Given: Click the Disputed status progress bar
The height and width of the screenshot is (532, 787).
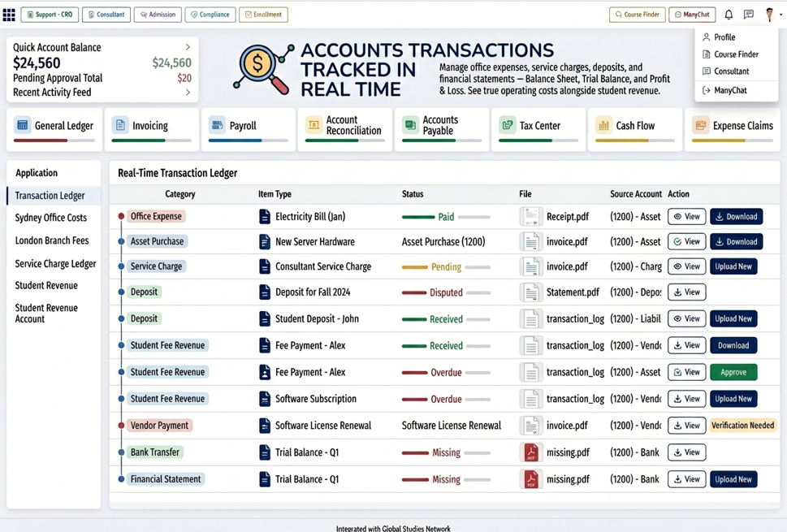Looking at the screenshot, I should pyautogui.click(x=446, y=292).
